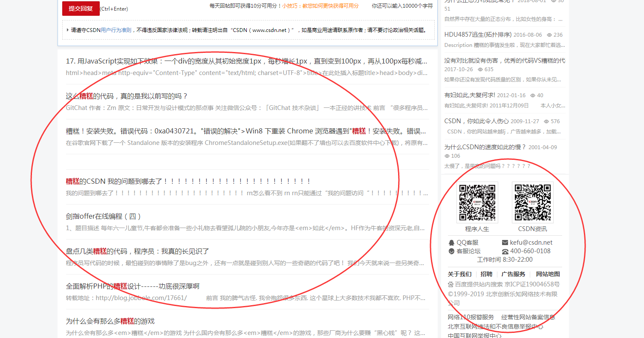Open the post 全面解析PHP的糟糕设计
Screen dimensions: 644x338
[133, 286]
